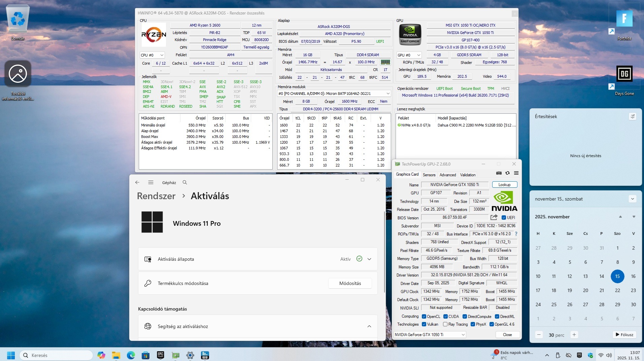The image size is (644, 361).
Task: Click the memory module icon in HWiNFO
Action: [x=385, y=62]
